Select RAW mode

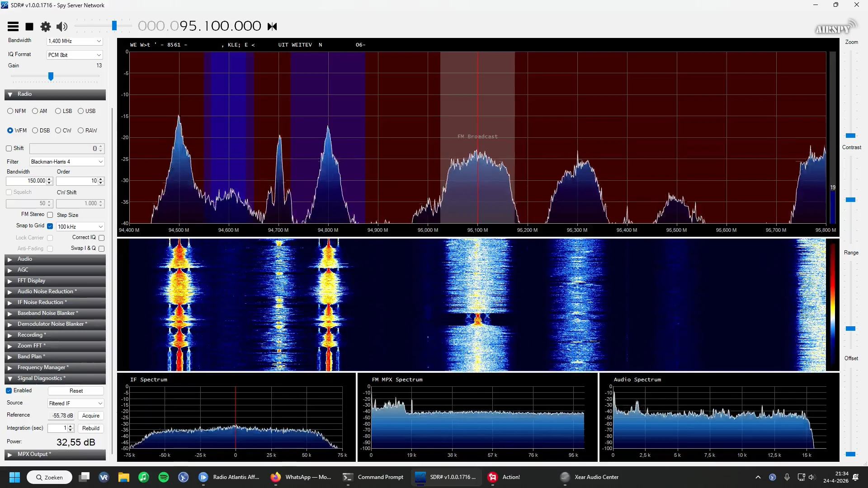click(x=87, y=131)
